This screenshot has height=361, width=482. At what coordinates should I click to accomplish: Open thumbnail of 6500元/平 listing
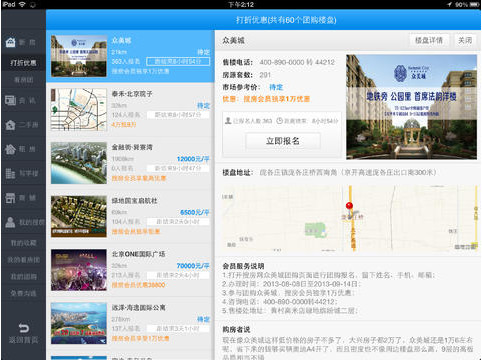[x=79, y=216]
